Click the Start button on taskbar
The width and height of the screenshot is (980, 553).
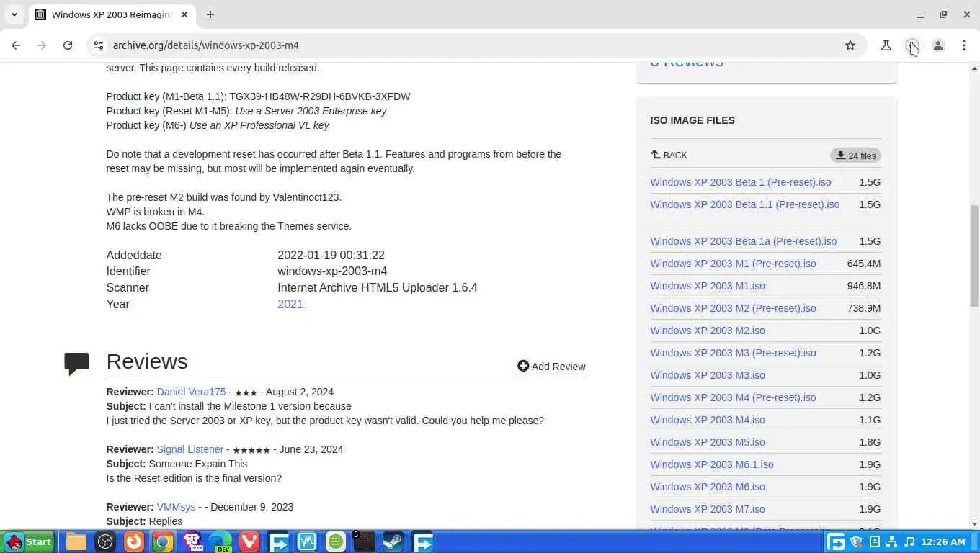point(28,541)
